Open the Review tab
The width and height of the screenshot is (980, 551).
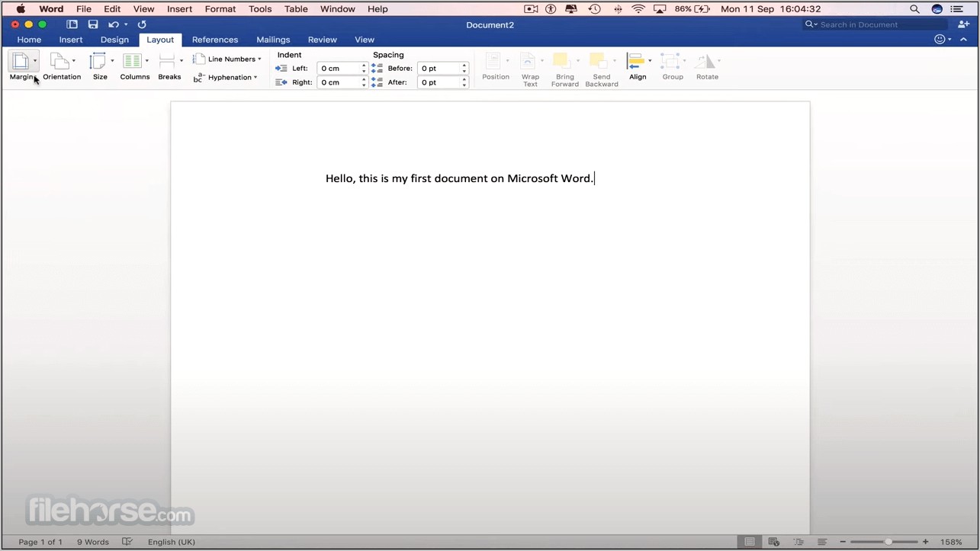[323, 40]
